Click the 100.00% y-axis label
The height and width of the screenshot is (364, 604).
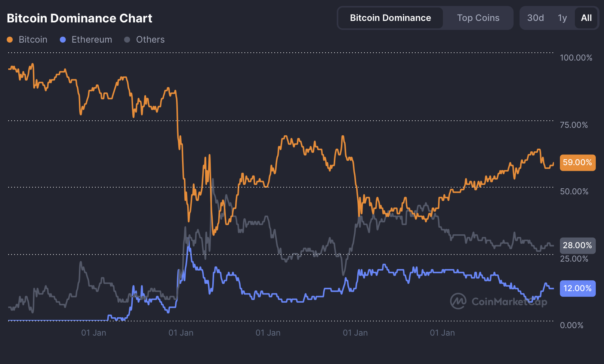coord(576,58)
